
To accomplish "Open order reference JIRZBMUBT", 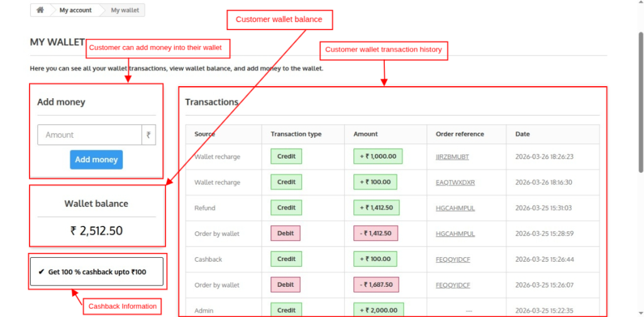I will 452,157.
